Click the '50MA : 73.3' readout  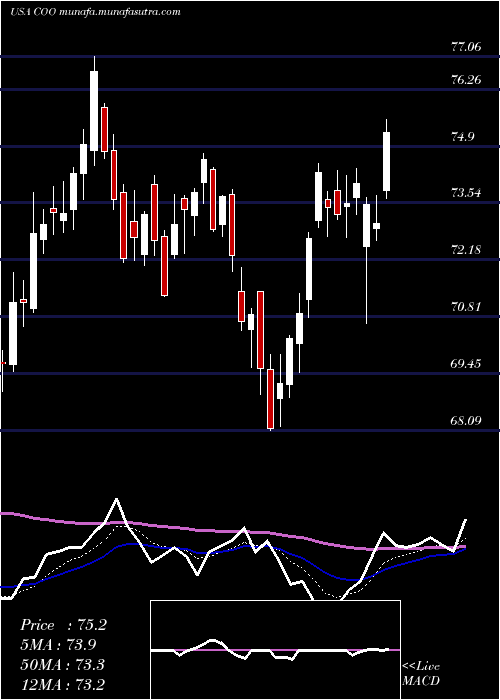coord(62,664)
